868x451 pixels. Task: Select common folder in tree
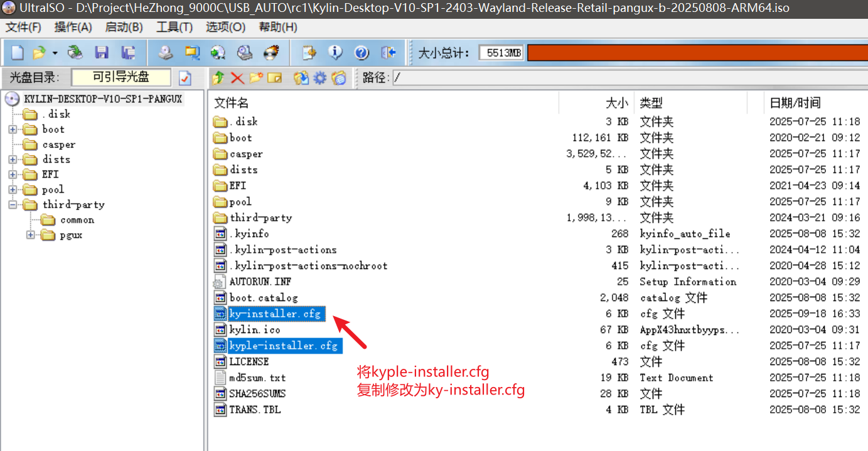(77, 220)
